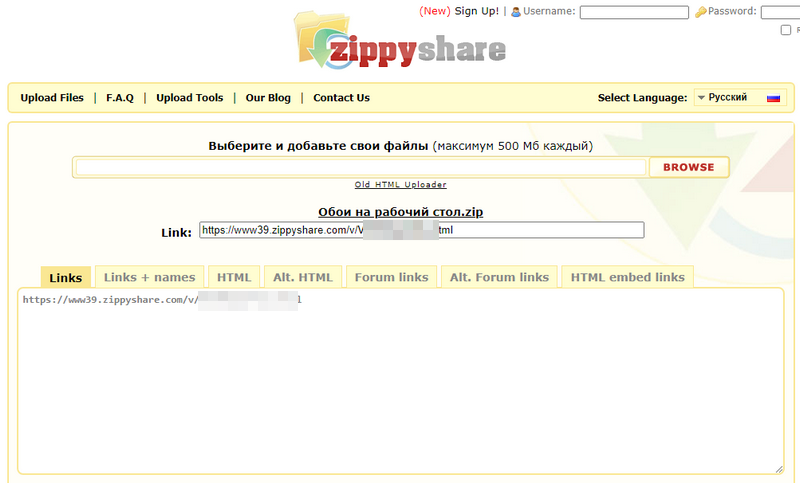Open the Select Language dropdown
This screenshot has width=800, height=483.
tap(740, 97)
